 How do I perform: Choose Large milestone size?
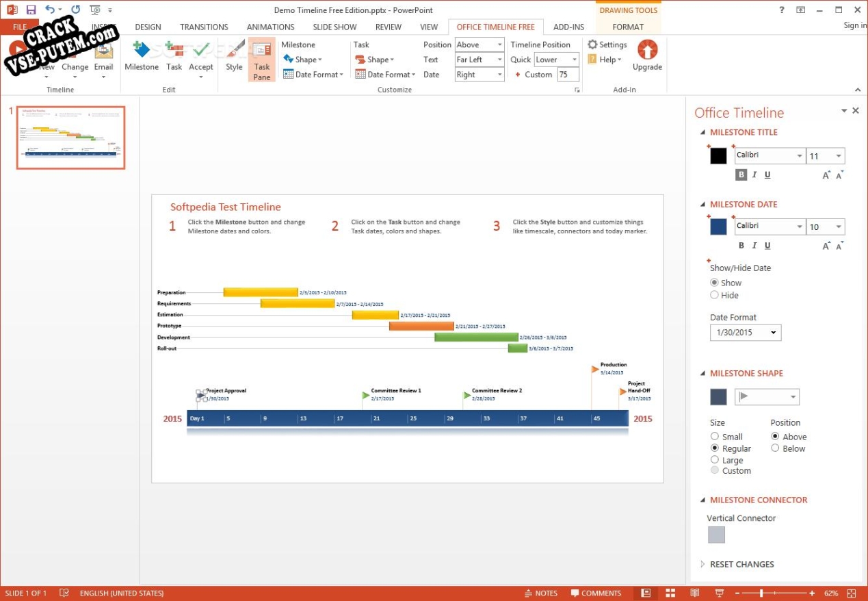click(x=715, y=460)
